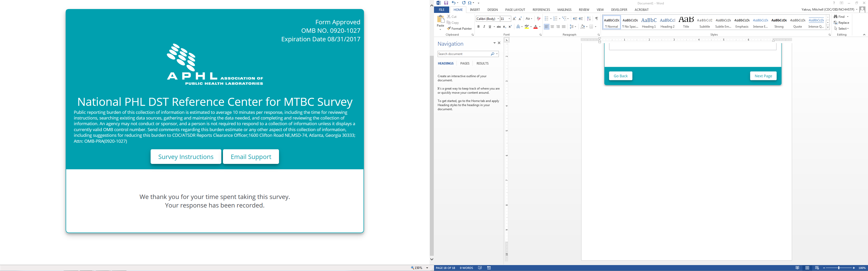Expand the Styles gallery More arrow

(x=828, y=28)
